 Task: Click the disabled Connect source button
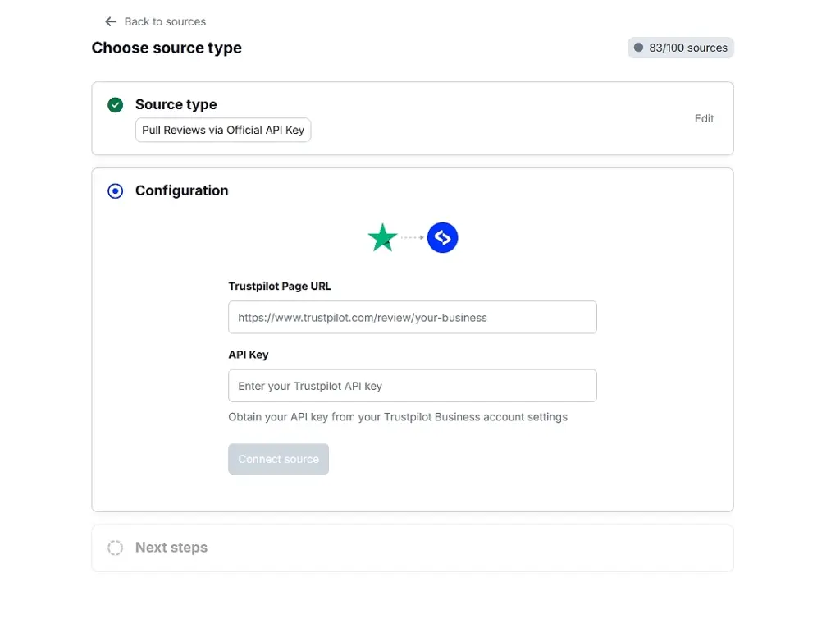278,459
